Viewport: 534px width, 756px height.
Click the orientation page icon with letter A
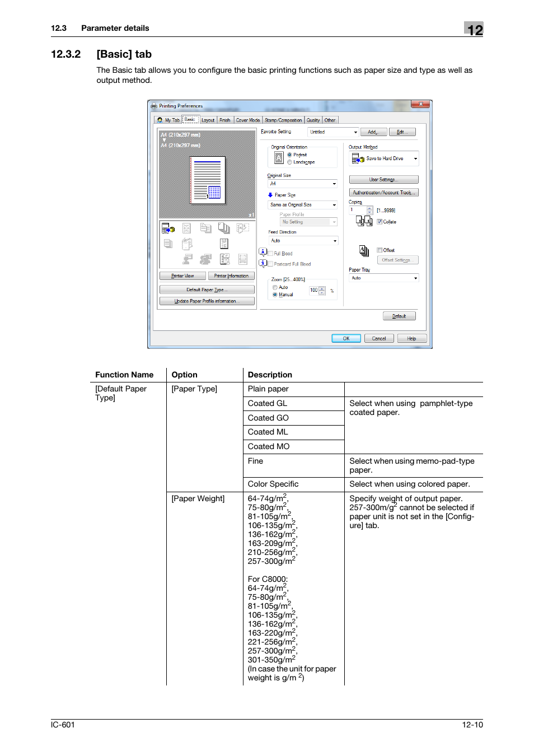279,158
